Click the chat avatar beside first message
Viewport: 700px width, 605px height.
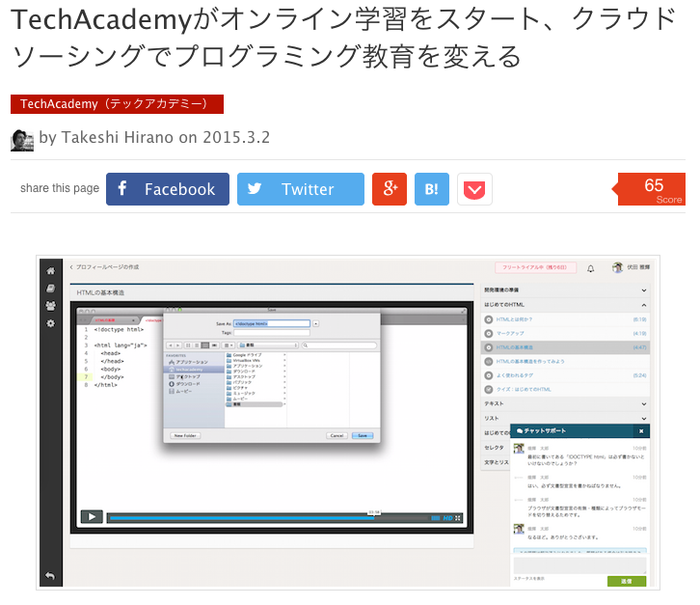pyautogui.click(x=519, y=448)
